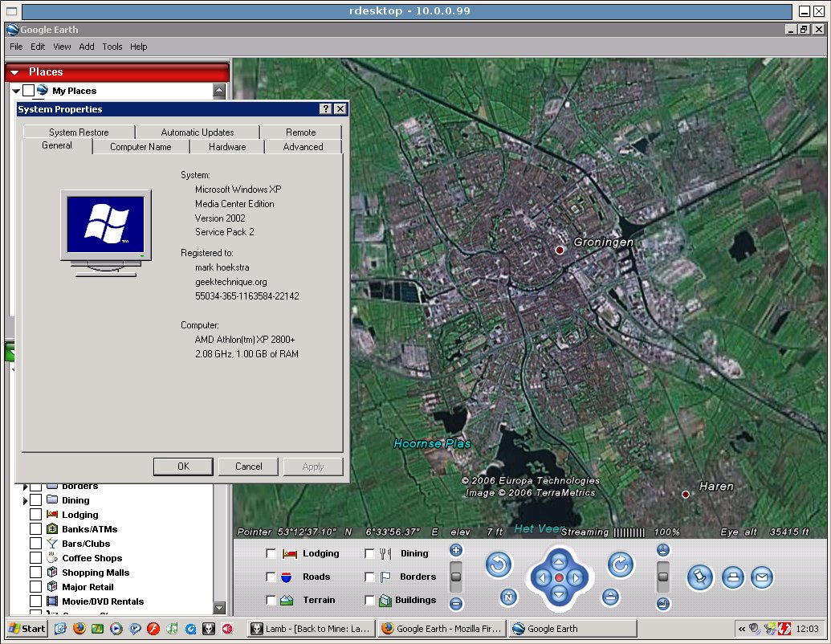Click the reset tilt button

click(610, 597)
